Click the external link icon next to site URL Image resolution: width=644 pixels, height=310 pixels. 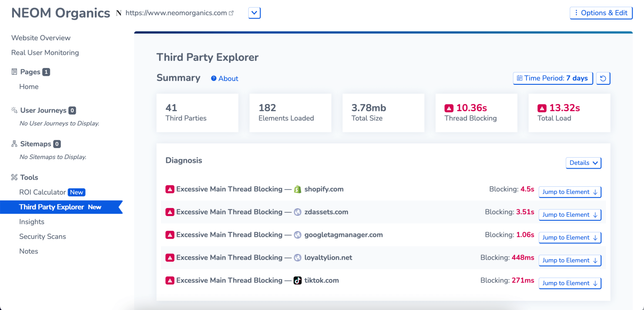231,13
